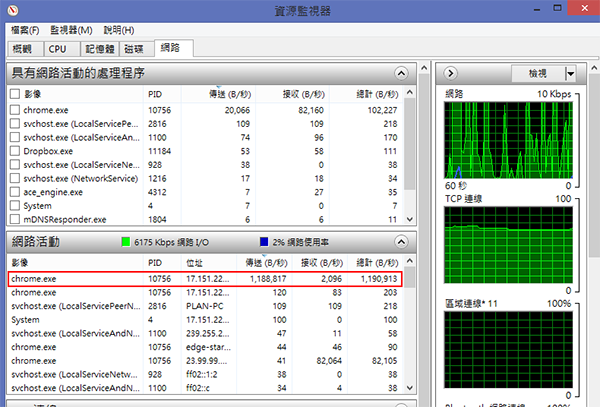Viewport: 600px width, 407px height.
Task: Click the graph pane collapse arrow
Action: click(450, 73)
